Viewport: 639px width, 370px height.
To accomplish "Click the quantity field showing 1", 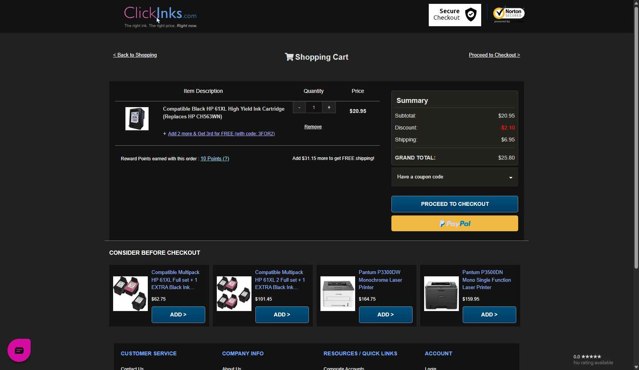I will click(314, 108).
